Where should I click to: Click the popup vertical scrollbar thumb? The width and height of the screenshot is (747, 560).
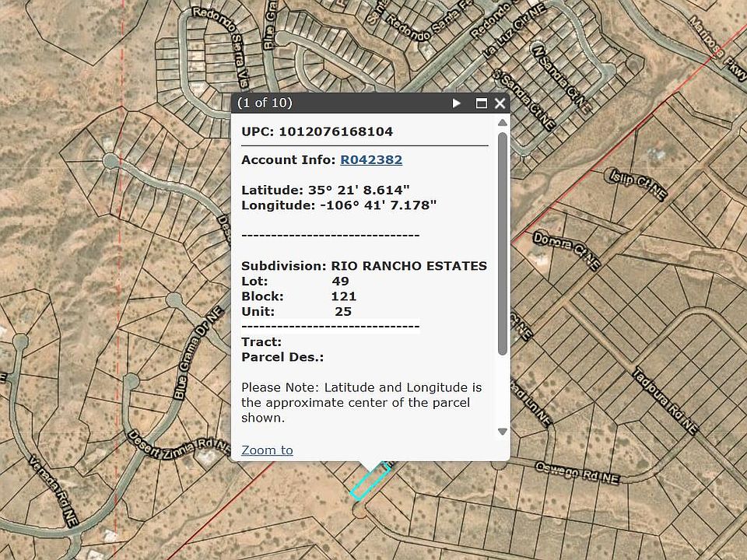pyautogui.click(x=502, y=241)
